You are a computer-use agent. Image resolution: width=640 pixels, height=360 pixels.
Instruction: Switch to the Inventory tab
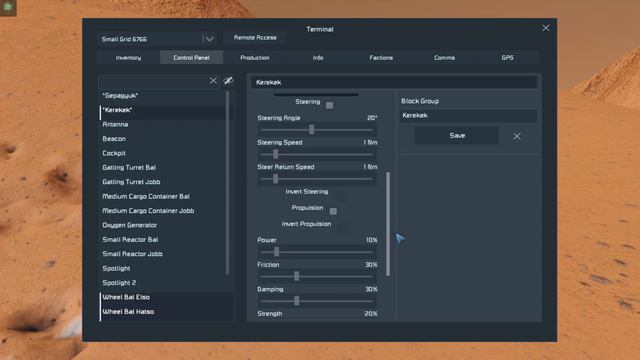[x=128, y=58]
